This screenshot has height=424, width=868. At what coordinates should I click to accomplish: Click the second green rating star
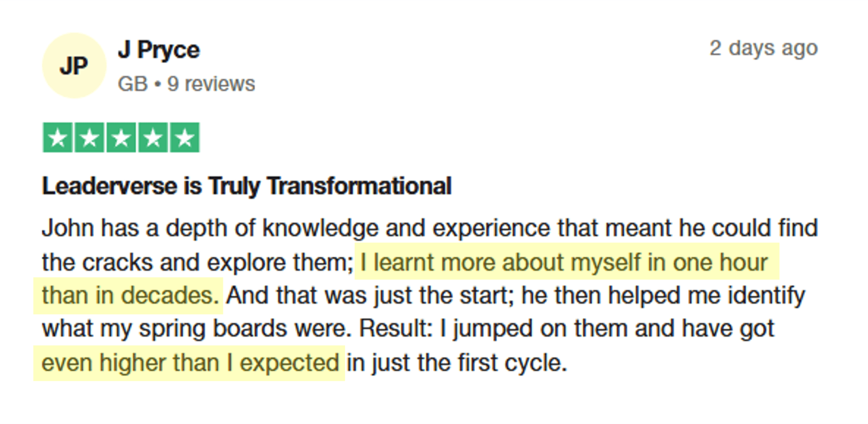tap(89, 138)
